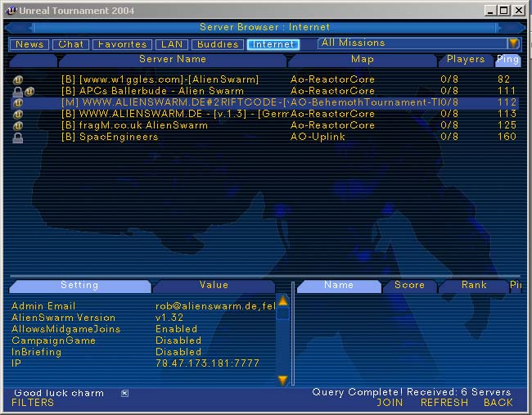Click the UT icon on the highlighted RIFTCODE row
The height and width of the screenshot is (415, 532).
(18, 102)
